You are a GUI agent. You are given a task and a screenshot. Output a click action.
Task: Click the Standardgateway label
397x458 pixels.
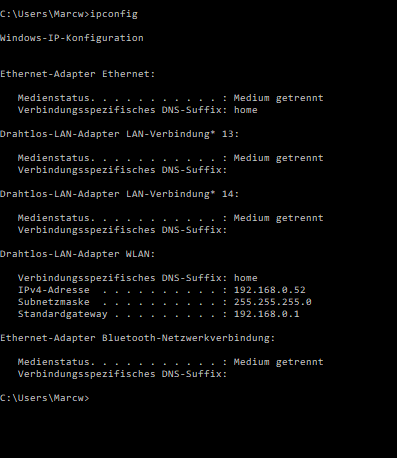[63, 314]
